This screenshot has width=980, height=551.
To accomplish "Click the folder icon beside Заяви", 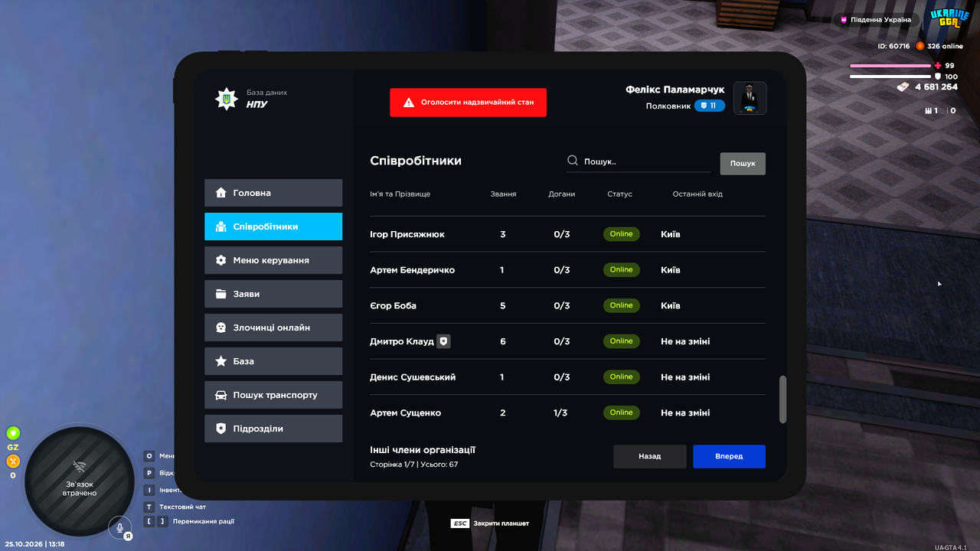I will click(220, 294).
